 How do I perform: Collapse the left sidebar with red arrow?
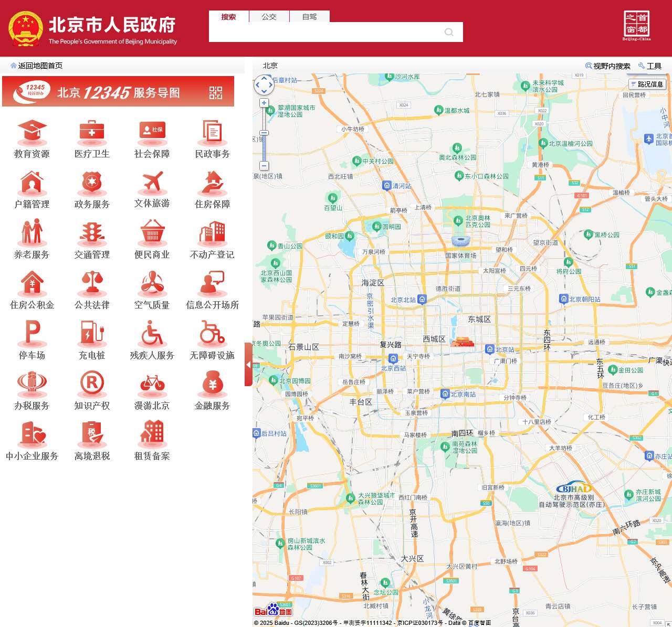(248, 364)
